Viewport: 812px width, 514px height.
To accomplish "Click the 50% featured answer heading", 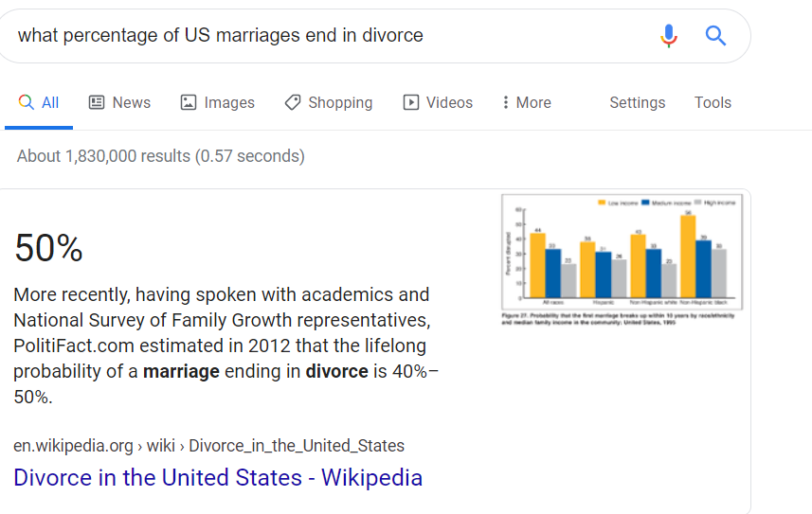I will [48, 248].
